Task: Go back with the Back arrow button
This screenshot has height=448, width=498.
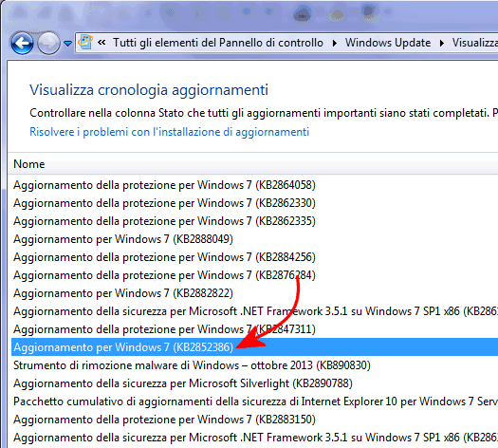Action: click(22, 43)
